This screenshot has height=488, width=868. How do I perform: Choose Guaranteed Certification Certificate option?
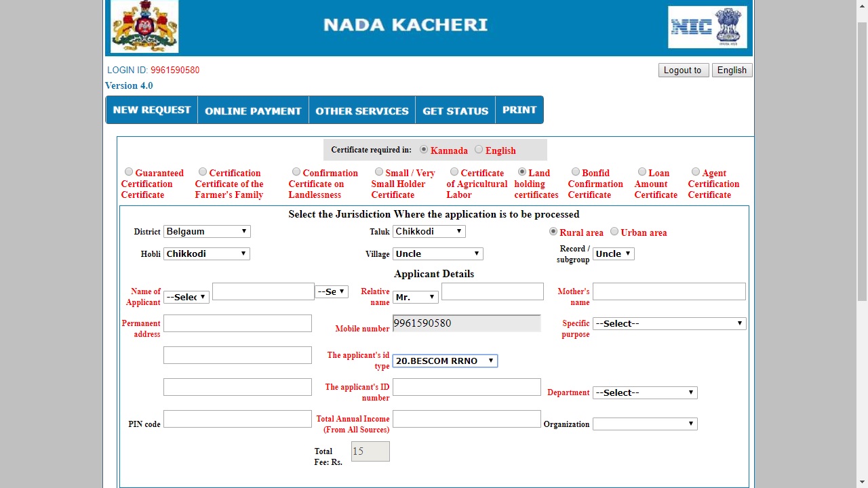pyautogui.click(x=129, y=172)
